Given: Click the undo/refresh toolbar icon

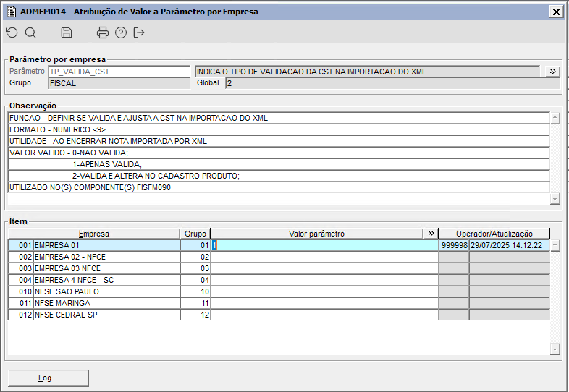Looking at the screenshot, I should coord(12,33).
